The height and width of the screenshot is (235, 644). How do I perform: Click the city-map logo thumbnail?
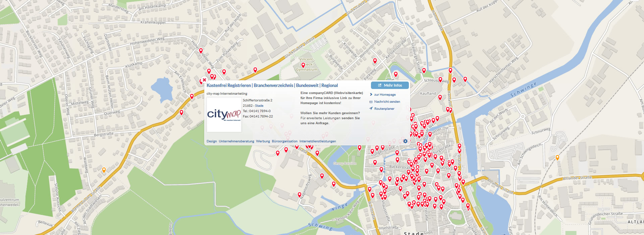coord(224,115)
